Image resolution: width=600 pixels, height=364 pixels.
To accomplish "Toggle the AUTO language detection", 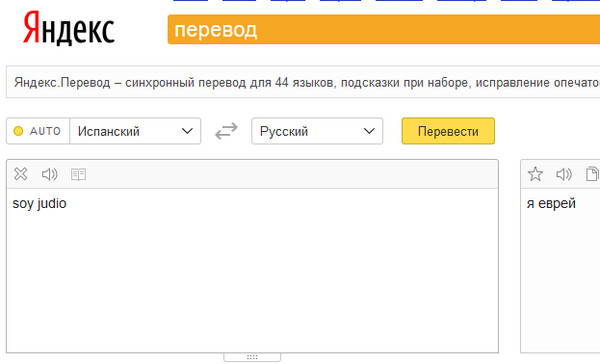I will [38, 131].
